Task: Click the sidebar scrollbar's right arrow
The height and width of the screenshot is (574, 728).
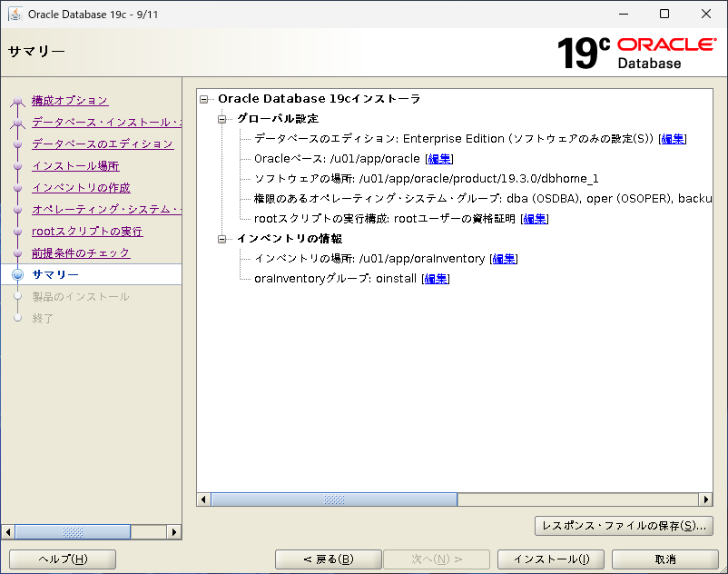Action: tap(174, 531)
